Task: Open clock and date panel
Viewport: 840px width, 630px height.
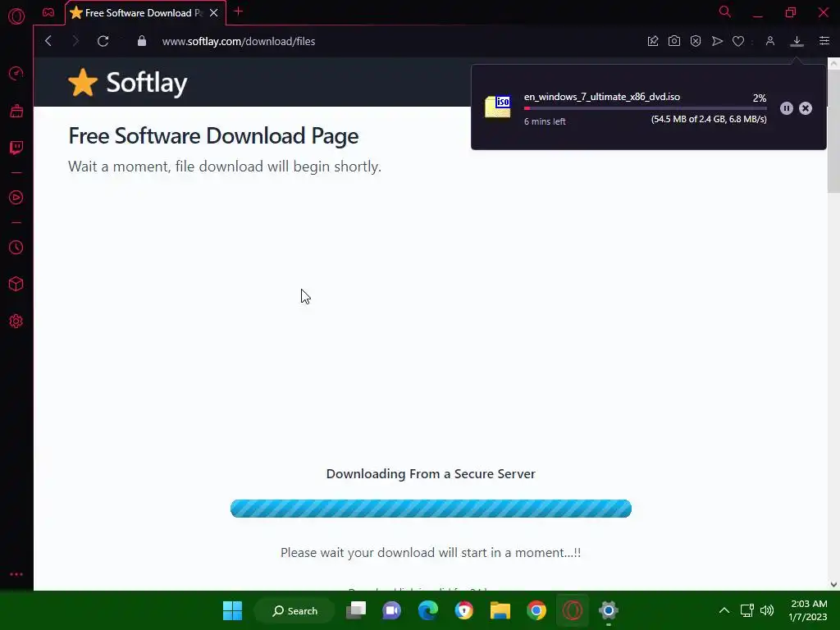Action: 808,610
